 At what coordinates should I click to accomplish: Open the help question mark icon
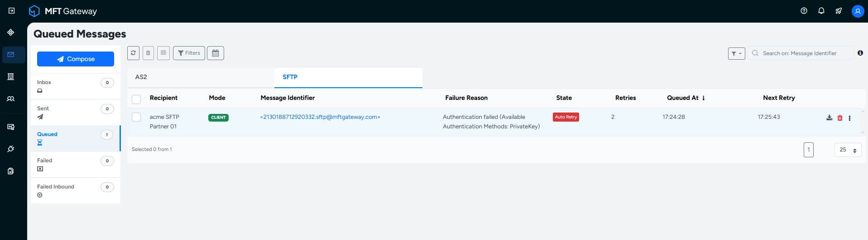click(x=804, y=11)
